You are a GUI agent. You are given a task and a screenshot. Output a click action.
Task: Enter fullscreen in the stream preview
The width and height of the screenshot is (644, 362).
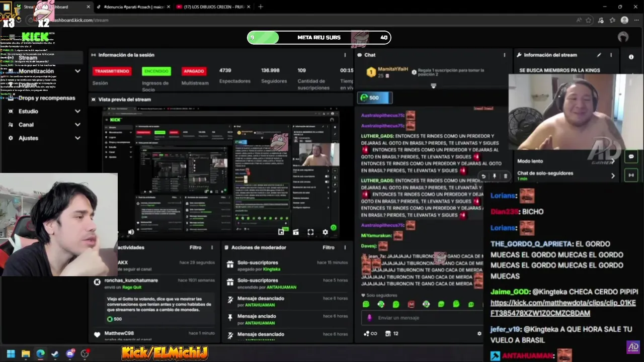(310, 232)
